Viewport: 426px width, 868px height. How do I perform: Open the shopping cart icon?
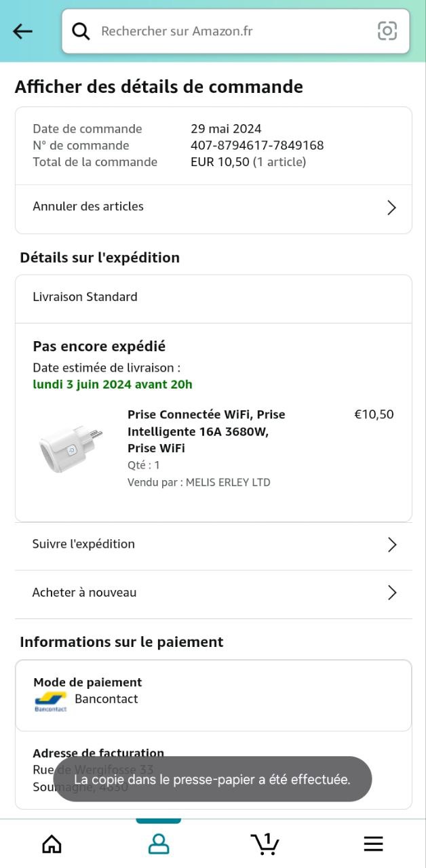click(x=265, y=844)
